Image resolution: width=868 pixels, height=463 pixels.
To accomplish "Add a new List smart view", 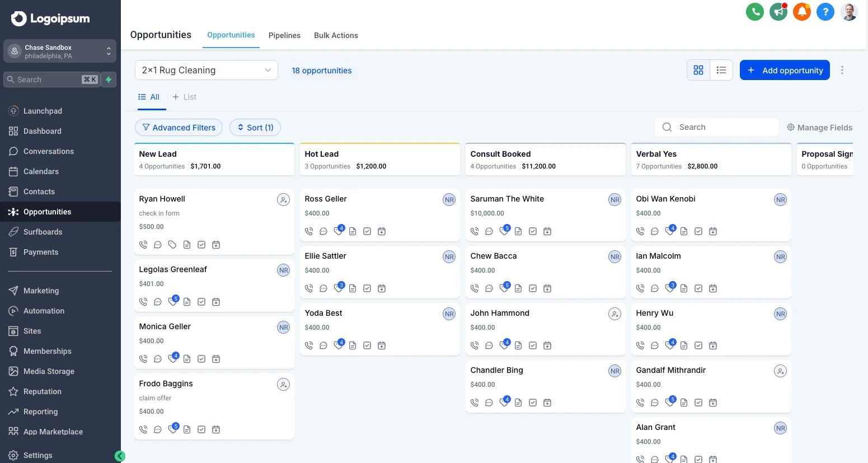I will (184, 97).
